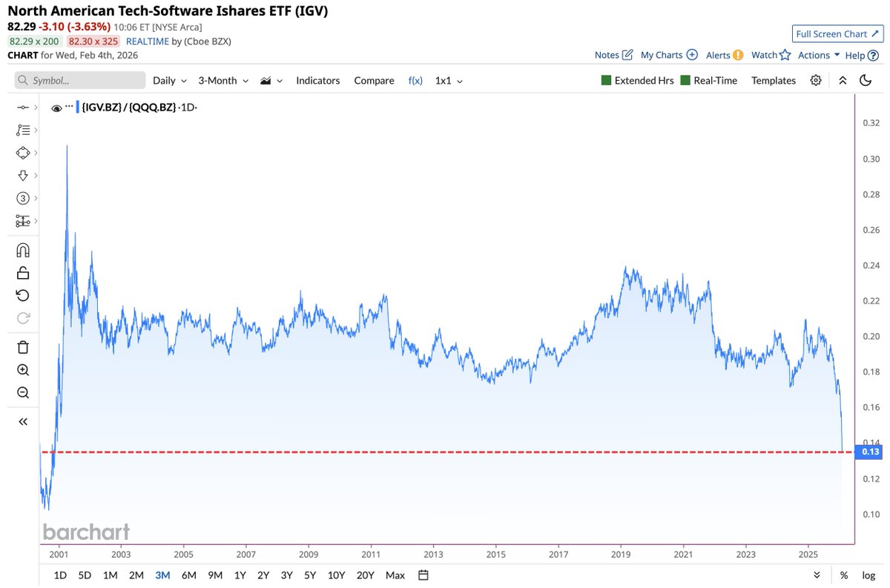Open chart settings gear

pos(816,80)
